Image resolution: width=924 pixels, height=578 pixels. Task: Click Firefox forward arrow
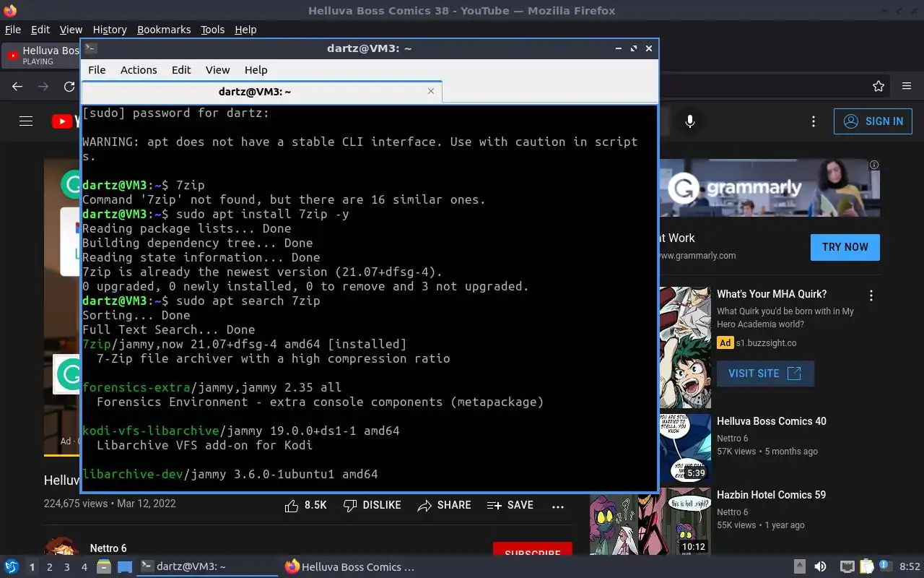43,86
